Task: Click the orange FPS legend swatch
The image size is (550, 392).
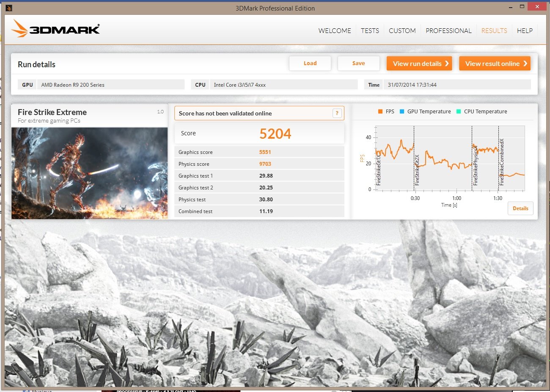Action: (x=380, y=112)
